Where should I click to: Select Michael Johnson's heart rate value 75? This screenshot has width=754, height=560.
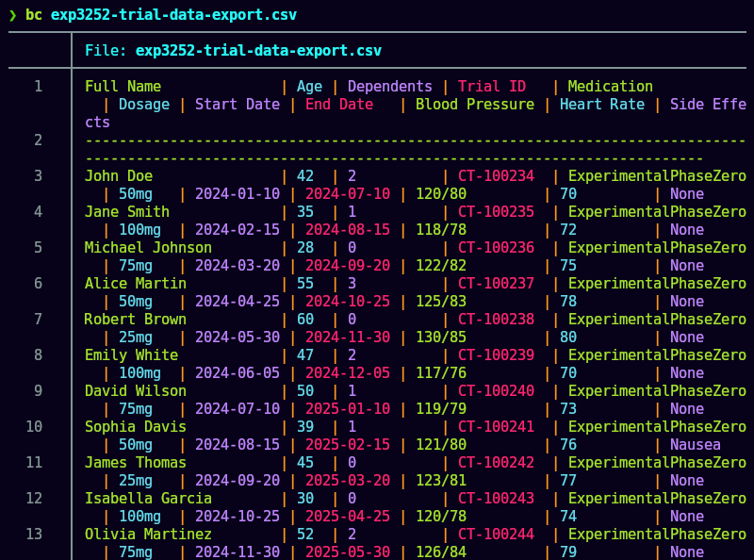568,265
